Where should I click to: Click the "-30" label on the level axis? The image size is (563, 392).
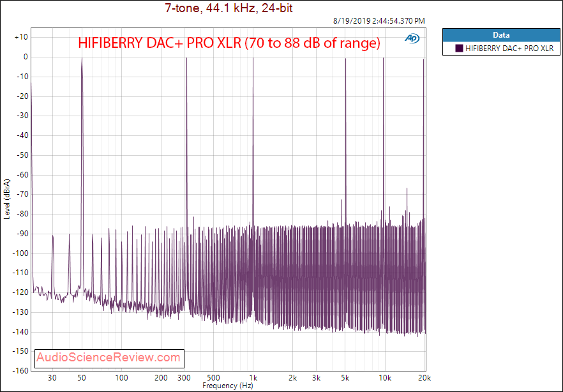[x=22, y=116]
